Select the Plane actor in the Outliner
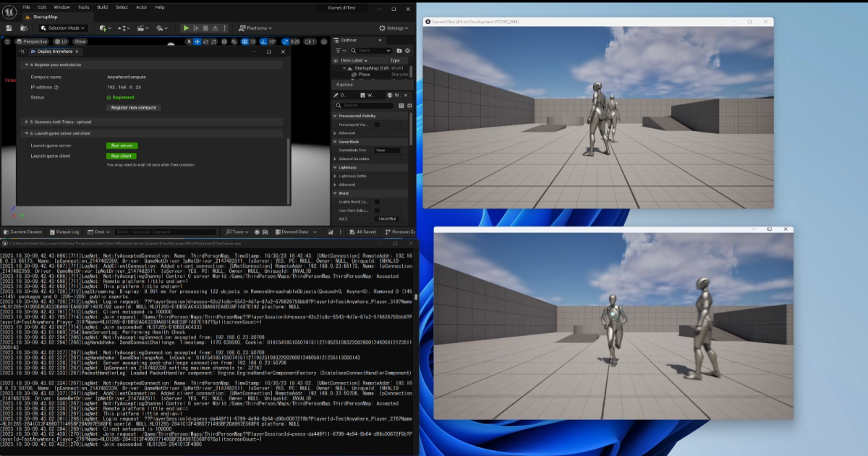The image size is (868, 456). point(364,75)
